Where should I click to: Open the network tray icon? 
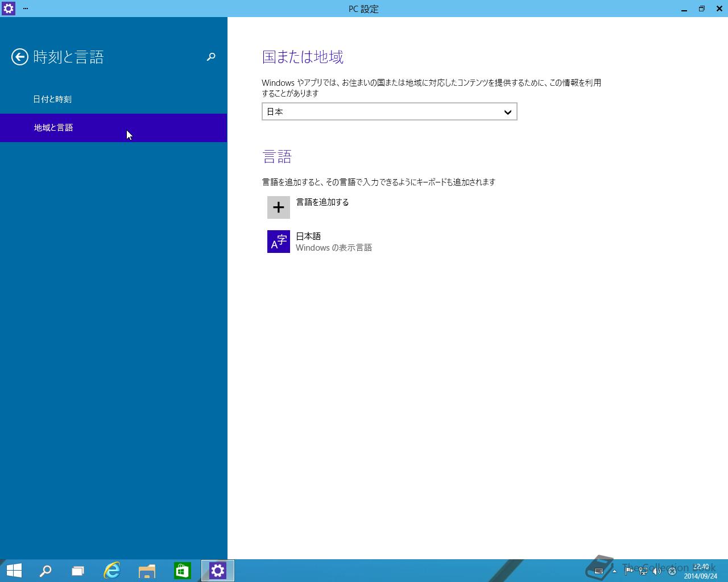pos(643,571)
